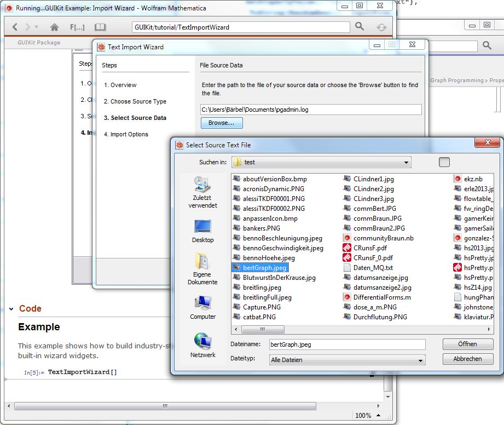The width and height of the screenshot is (504, 425).
Task: Click the communityBraun.nb notebook icon
Action: pyautogui.click(x=347, y=238)
